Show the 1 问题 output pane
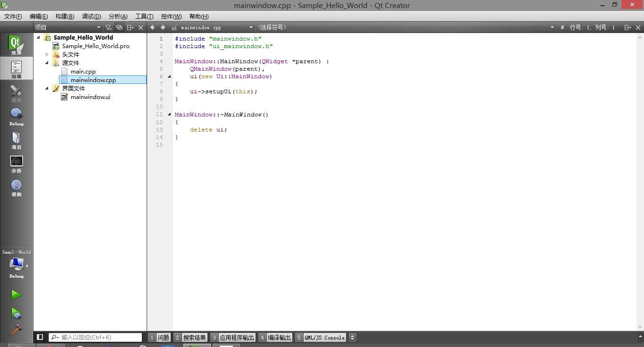 tap(159, 338)
